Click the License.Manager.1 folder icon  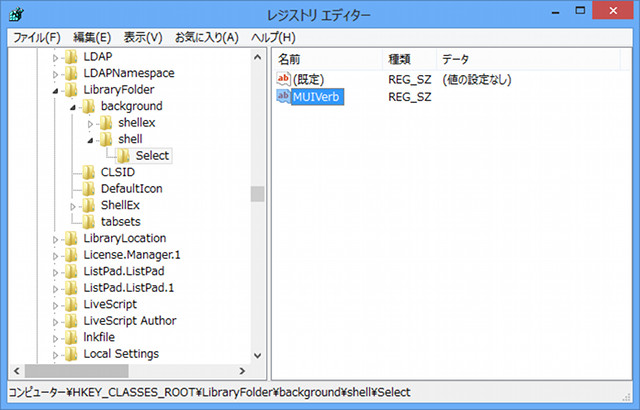tap(71, 255)
